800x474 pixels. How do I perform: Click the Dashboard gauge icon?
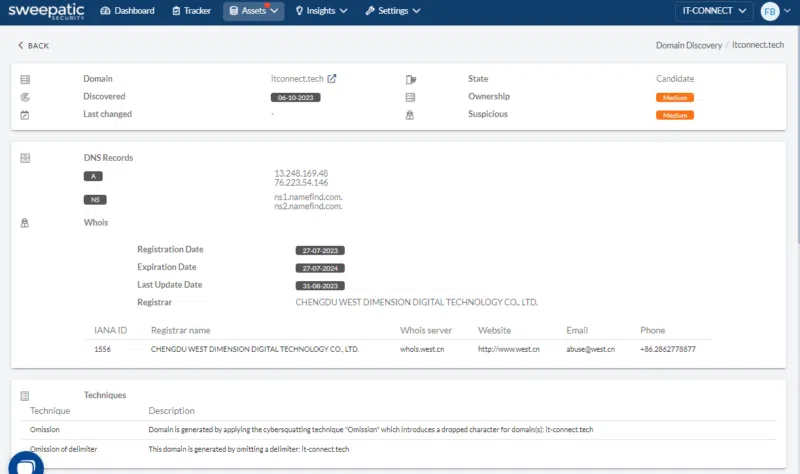pos(105,11)
